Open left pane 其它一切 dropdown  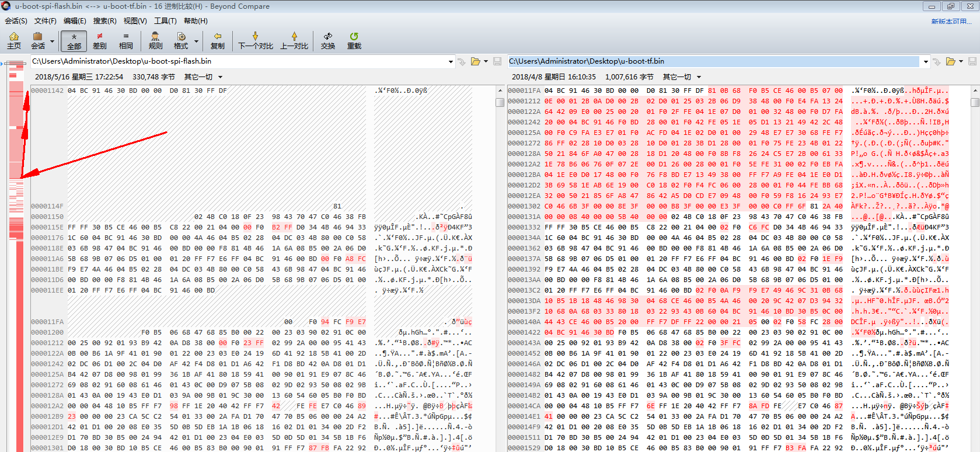[203, 77]
